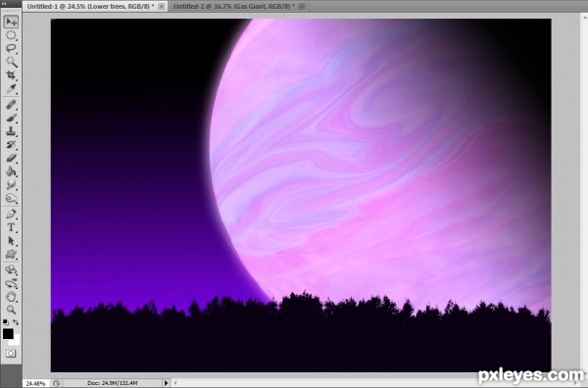Select the Hand tool

11,297
